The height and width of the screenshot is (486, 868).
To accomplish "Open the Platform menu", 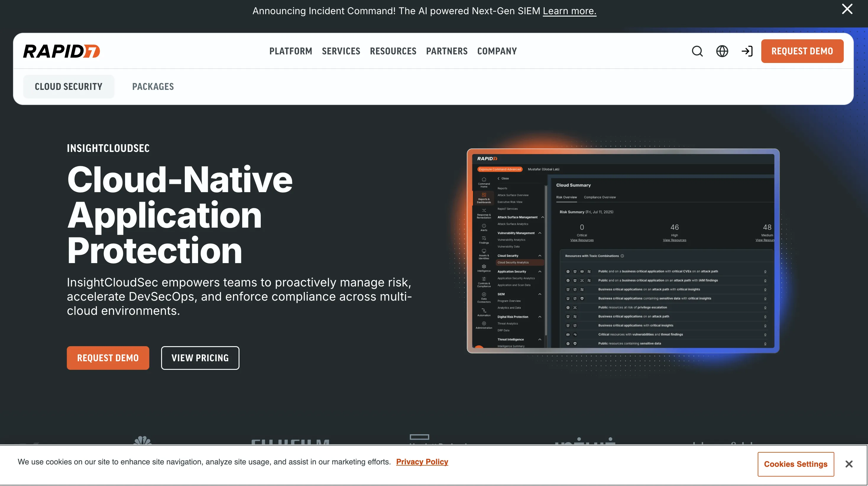I will (x=290, y=51).
